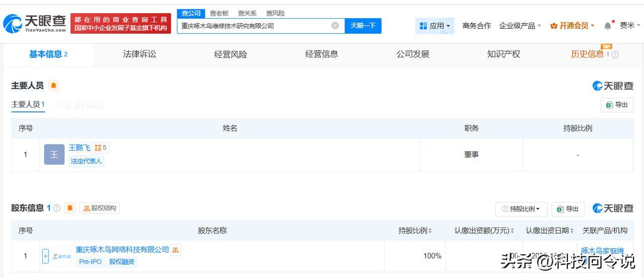644x278 pixels.
Task: Open 重庆啄木鸟网络科技有限公司 shareholder link
Action: click(x=122, y=249)
